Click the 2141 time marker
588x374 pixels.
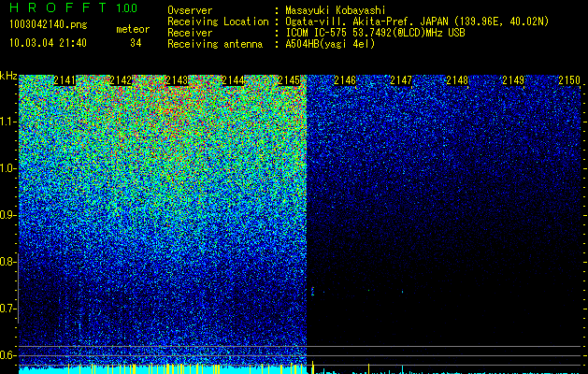65,80
